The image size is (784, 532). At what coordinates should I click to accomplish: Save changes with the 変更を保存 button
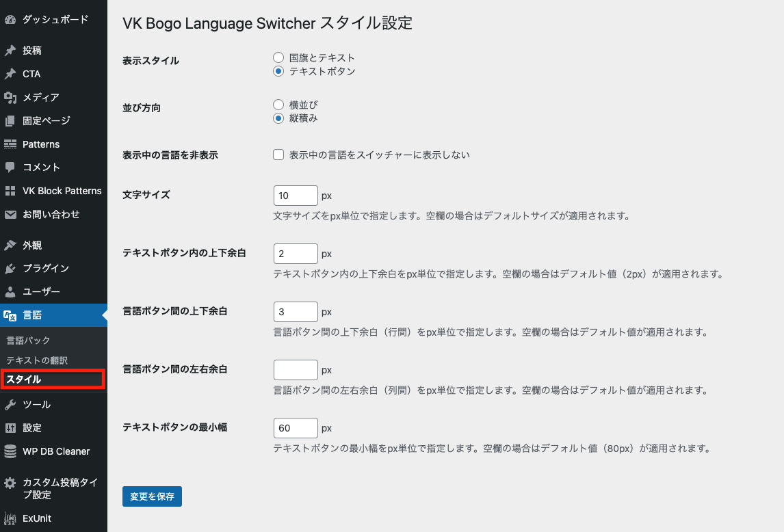coord(152,496)
